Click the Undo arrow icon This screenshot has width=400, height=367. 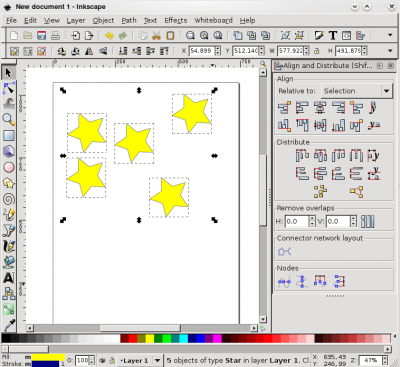[109, 35]
